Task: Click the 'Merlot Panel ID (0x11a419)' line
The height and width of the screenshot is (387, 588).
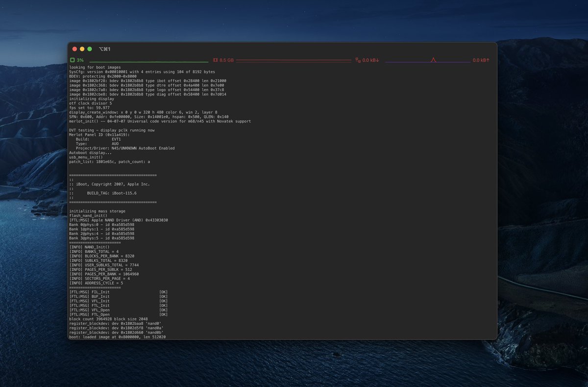Action: 99,134
